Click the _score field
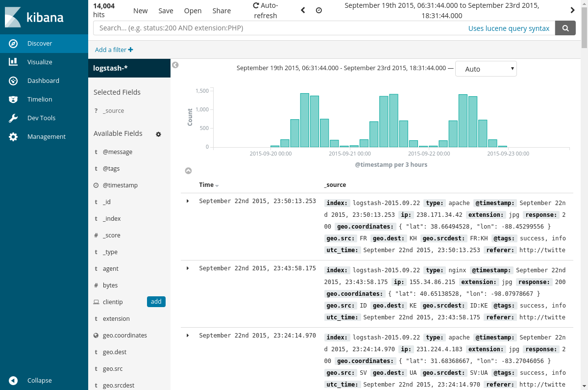 click(112, 235)
